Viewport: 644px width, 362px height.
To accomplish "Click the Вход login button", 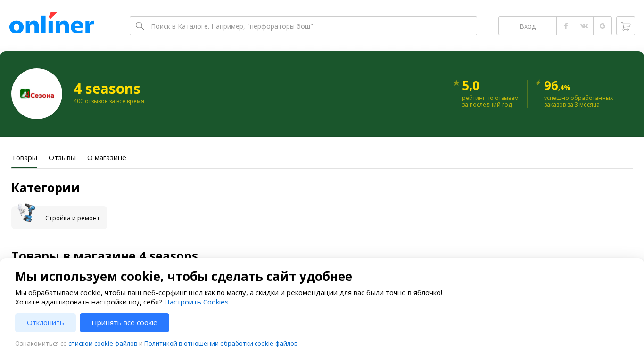I will (528, 26).
